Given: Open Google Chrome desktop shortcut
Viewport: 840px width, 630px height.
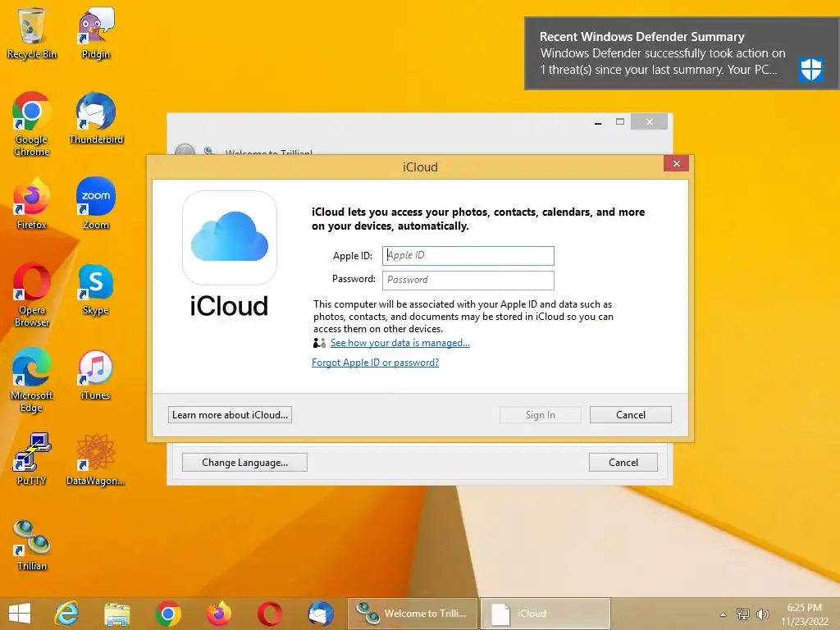Looking at the screenshot, I should (32, 125).
